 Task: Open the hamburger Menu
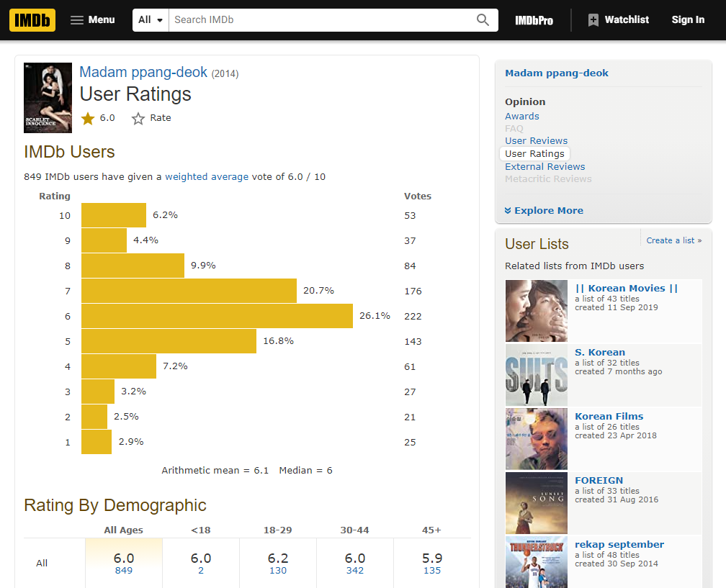coord(93,20)
